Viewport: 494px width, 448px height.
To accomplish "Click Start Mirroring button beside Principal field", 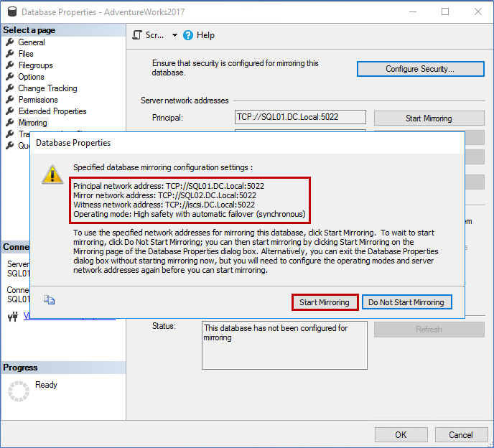I will point(429,118).
